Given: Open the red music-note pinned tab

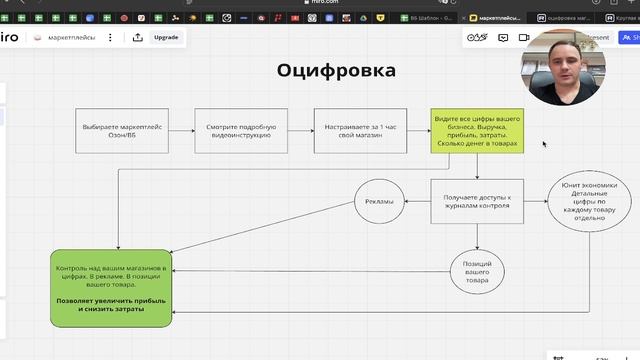Looking at the screenshot, I should 278,18.
